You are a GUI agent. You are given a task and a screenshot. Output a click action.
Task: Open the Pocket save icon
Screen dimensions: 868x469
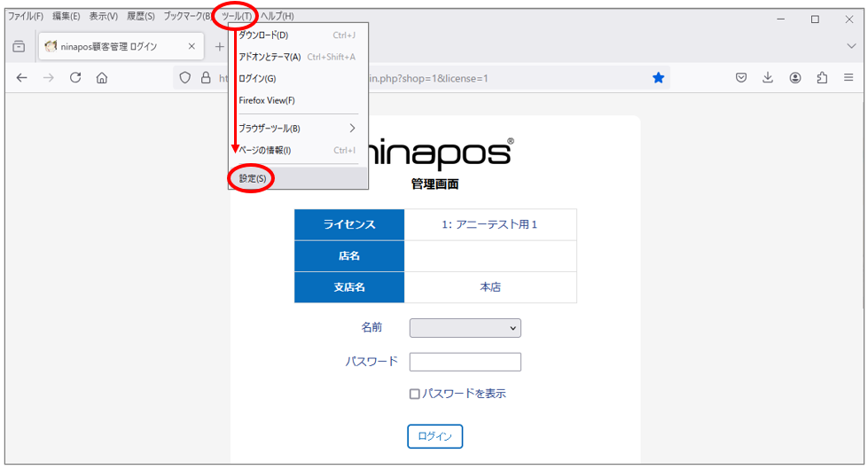point(740,78)
